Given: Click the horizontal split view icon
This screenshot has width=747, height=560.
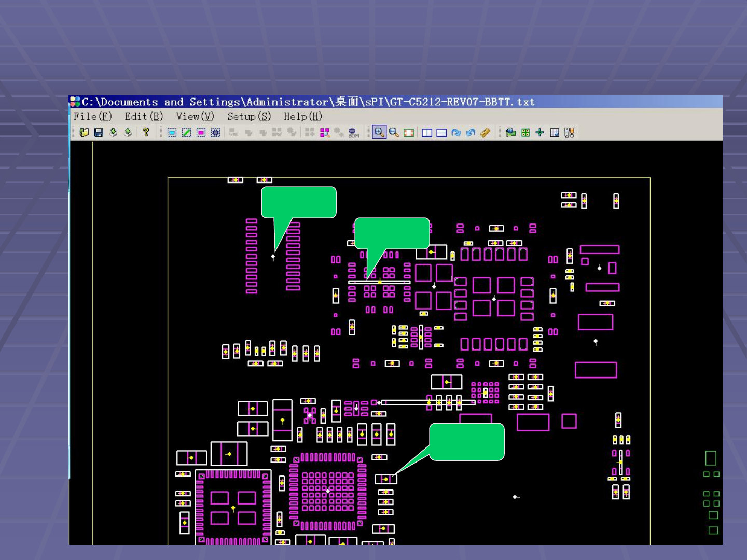Looking at the screenshot, I should [x=441, y=133].
